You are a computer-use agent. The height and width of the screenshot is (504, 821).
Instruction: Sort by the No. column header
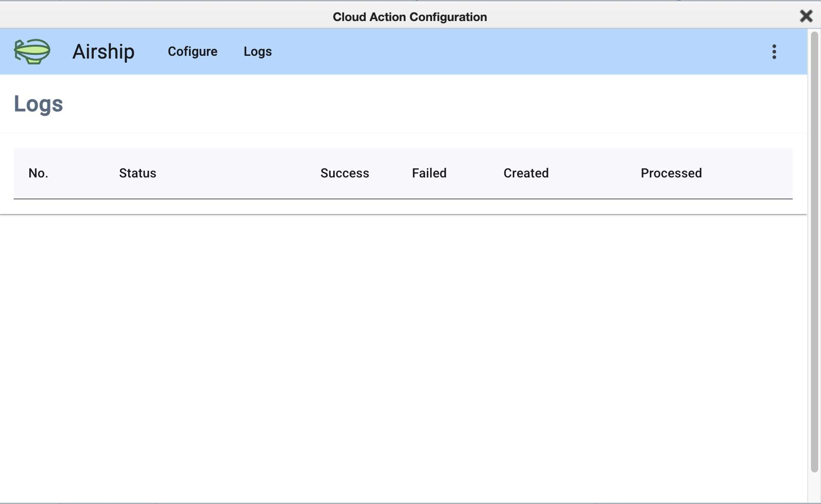coord(38,173)
